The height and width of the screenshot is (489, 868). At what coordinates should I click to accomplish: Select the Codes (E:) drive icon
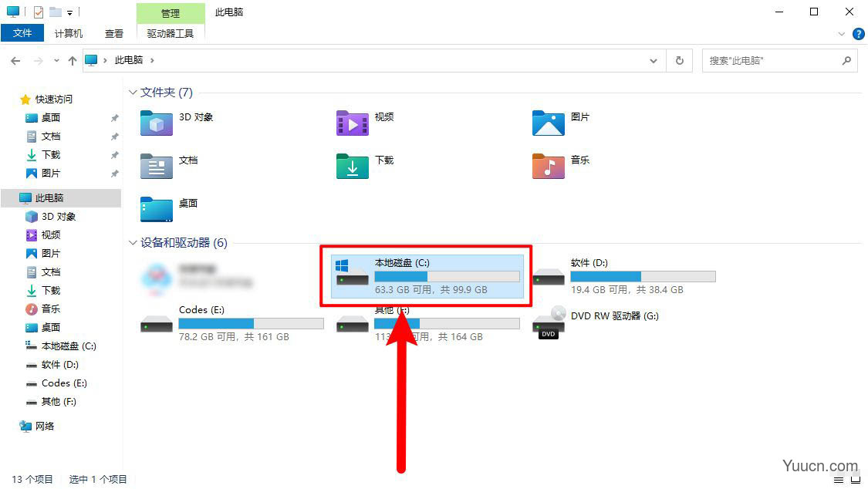[156, 324]
